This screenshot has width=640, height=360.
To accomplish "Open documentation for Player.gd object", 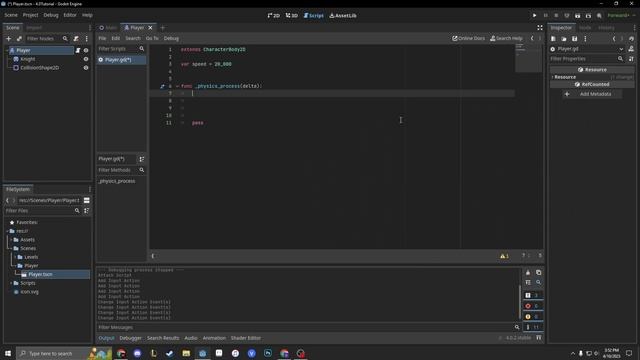I will pos(631,49).
